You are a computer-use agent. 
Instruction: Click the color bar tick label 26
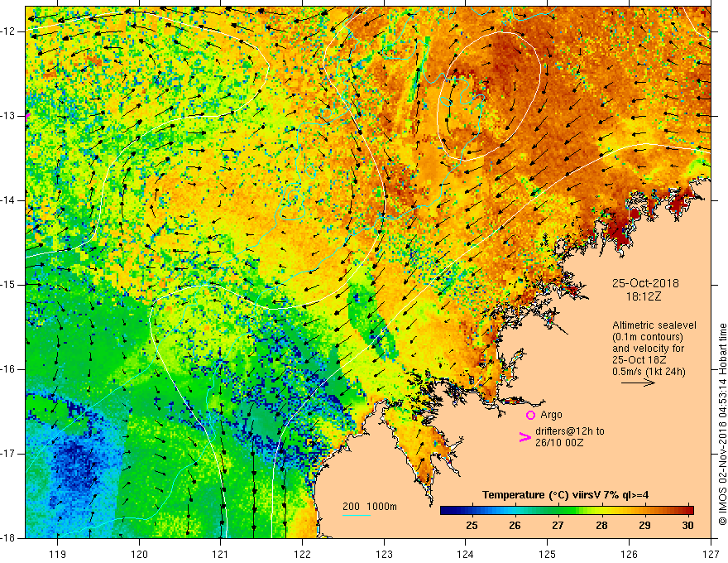(515, 526)
